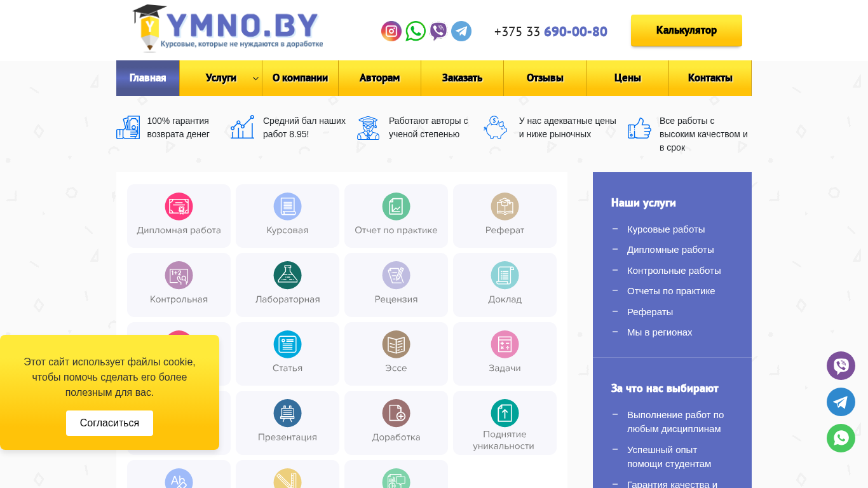Open the Курсовые работы sidebar link

pyautogui.click(x=666, y=229)
